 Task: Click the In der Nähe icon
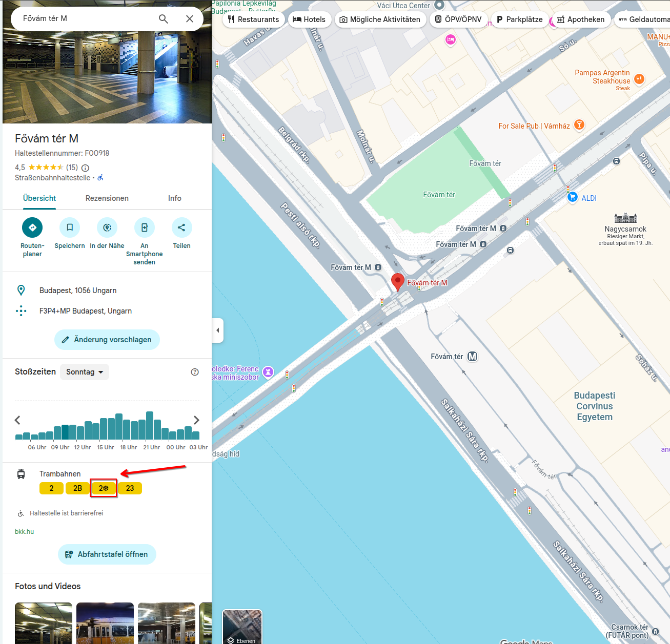(107, 227)
